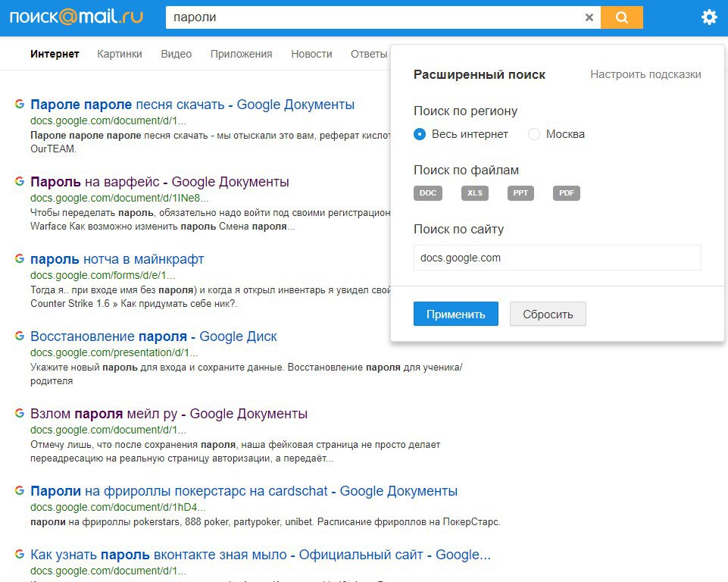
Task: Click URL 'docs.google.com/document/d/1INe8...'
Action: [120, 198]
